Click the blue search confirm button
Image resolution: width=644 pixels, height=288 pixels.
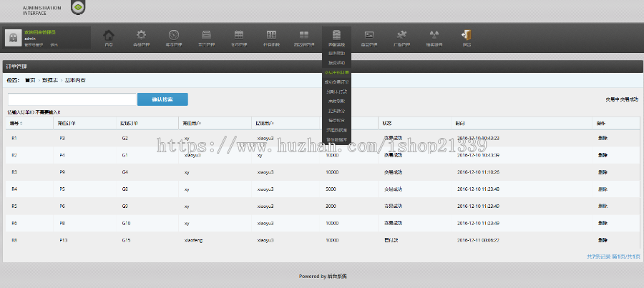coord(162,99)
